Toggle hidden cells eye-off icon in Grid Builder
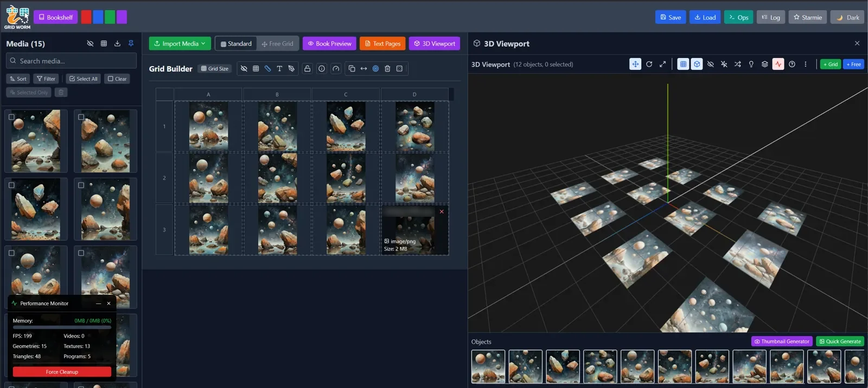 coord(244,68)
